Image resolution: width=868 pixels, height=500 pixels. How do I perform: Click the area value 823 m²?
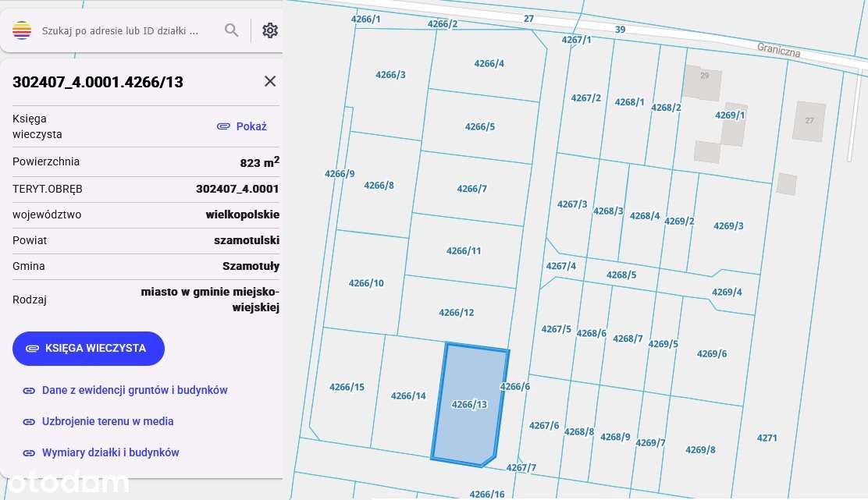pyautogui.click(x=260, y=162)
